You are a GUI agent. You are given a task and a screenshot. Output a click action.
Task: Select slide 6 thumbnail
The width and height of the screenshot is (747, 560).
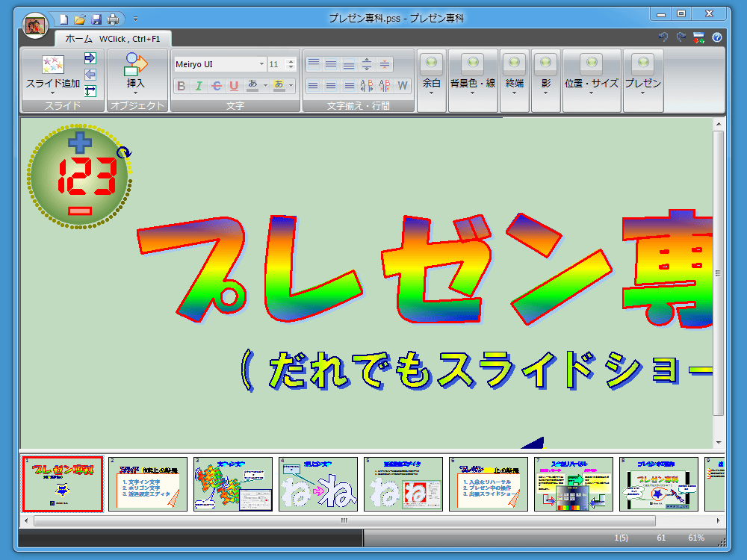pos(489,485)
